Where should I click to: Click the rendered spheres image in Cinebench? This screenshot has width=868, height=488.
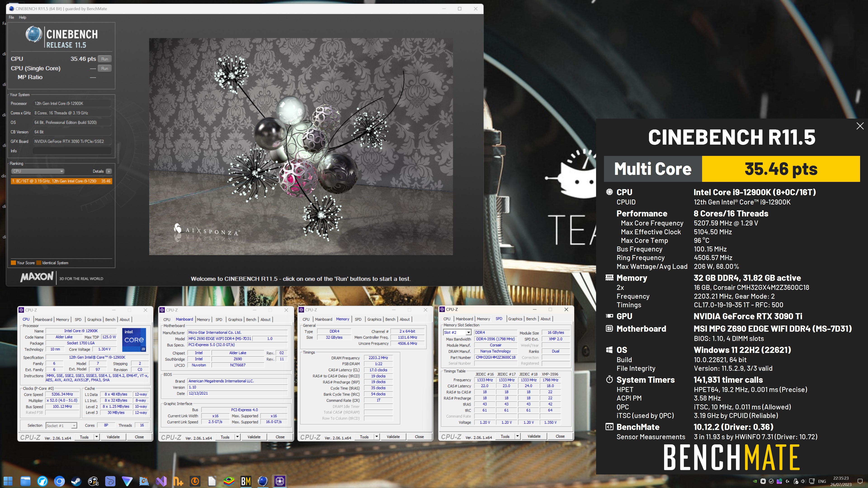(301, 146)
